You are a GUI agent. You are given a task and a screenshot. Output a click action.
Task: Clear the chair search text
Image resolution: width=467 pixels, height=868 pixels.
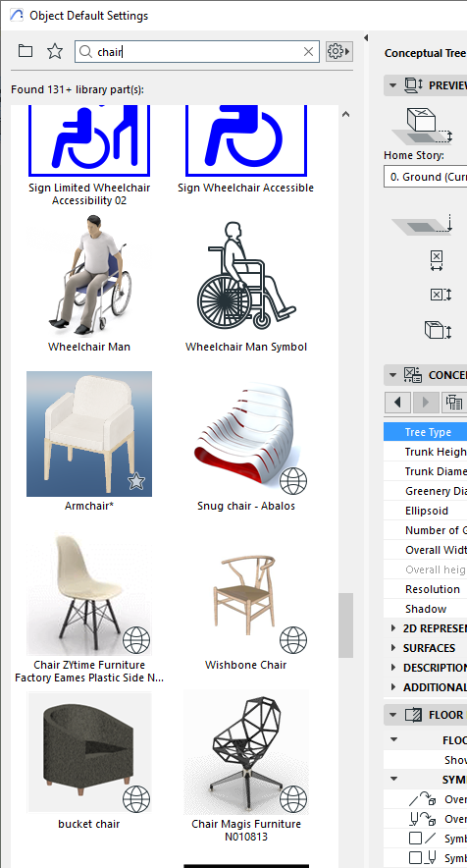[308, 52]
